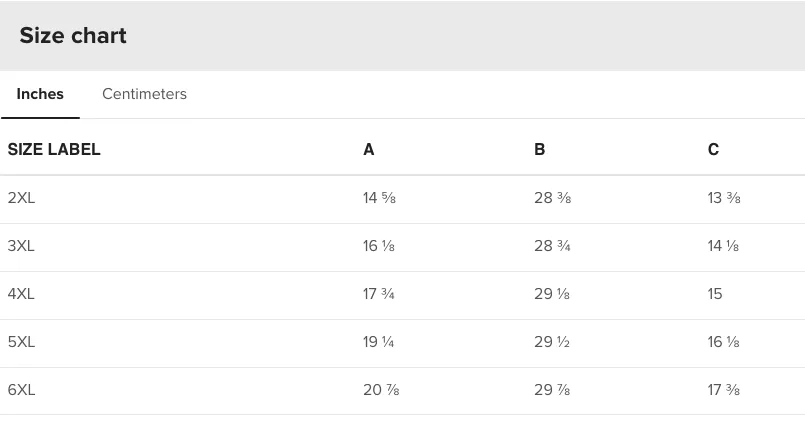This screenshot has height=425, width=805.
Task: Click the 17 ¾ value for 4XL
Action: pyautogui.click(x=379, y=294)
